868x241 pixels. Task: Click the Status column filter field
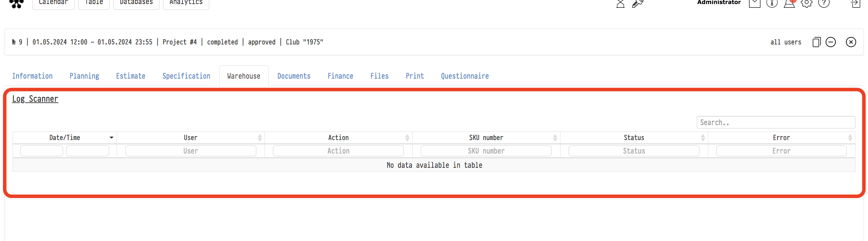tap(634, 151)
